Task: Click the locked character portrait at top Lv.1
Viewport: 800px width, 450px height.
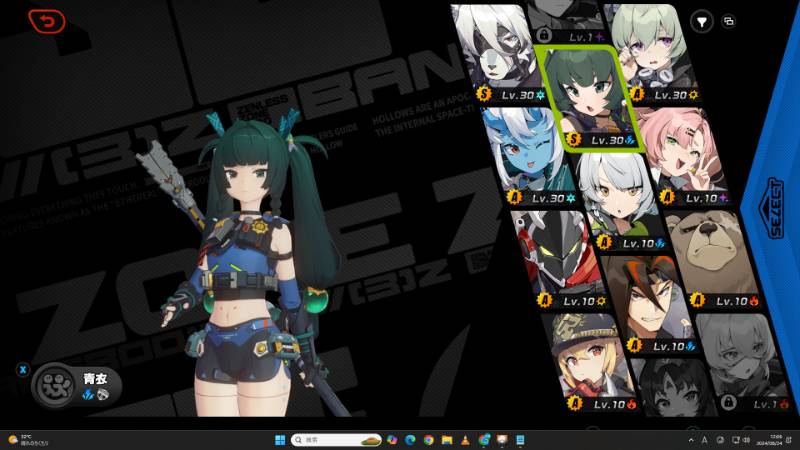Action: [566, 23]
